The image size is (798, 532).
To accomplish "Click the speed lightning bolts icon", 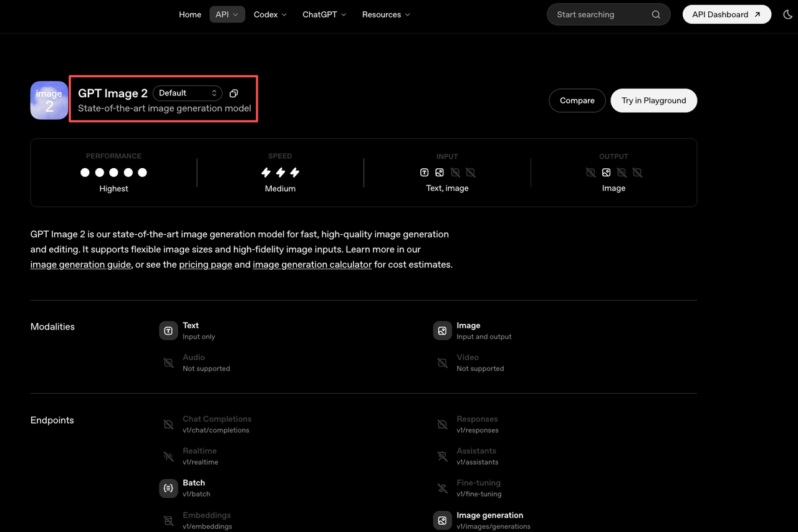I will 280,173.
